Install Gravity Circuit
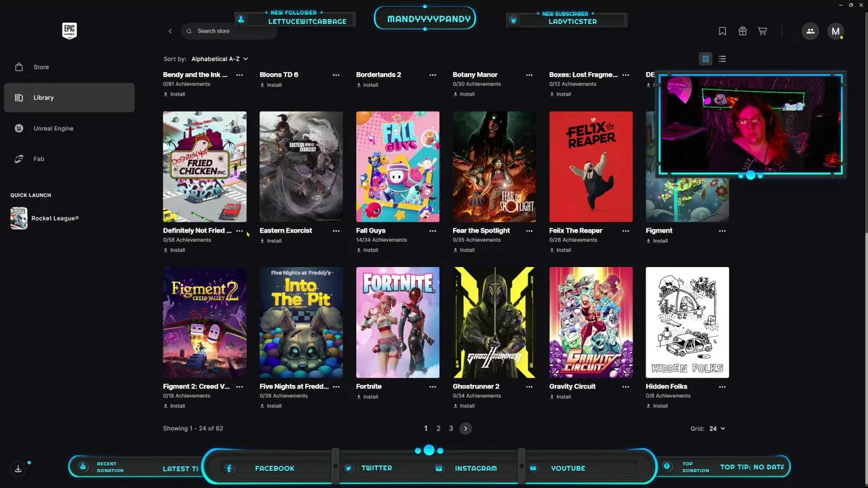This screenshot has height=488, width=868. (560, 396)
